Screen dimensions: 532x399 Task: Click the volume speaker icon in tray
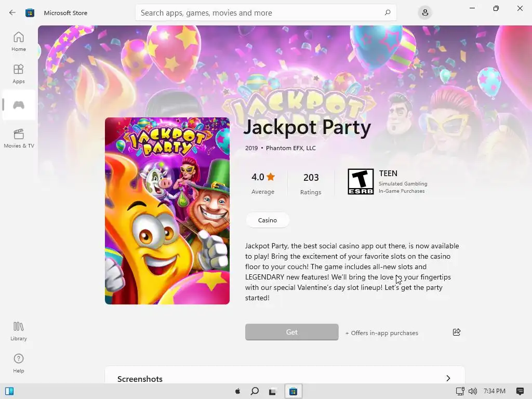tap(473, 391)
